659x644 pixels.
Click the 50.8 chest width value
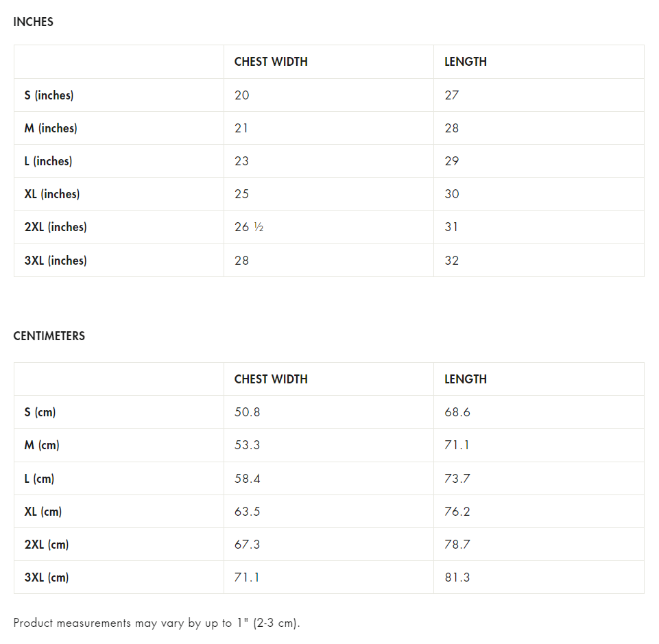pos(247,412)
